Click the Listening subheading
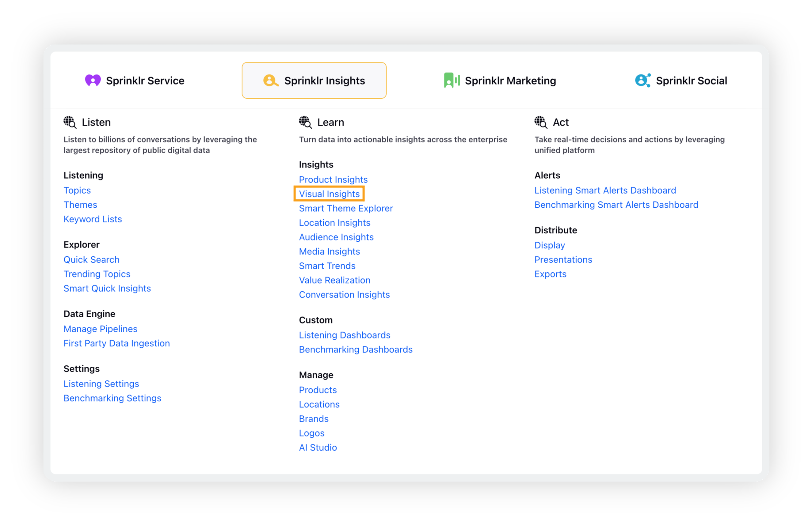The image size is (812, 525). point(83,175)
